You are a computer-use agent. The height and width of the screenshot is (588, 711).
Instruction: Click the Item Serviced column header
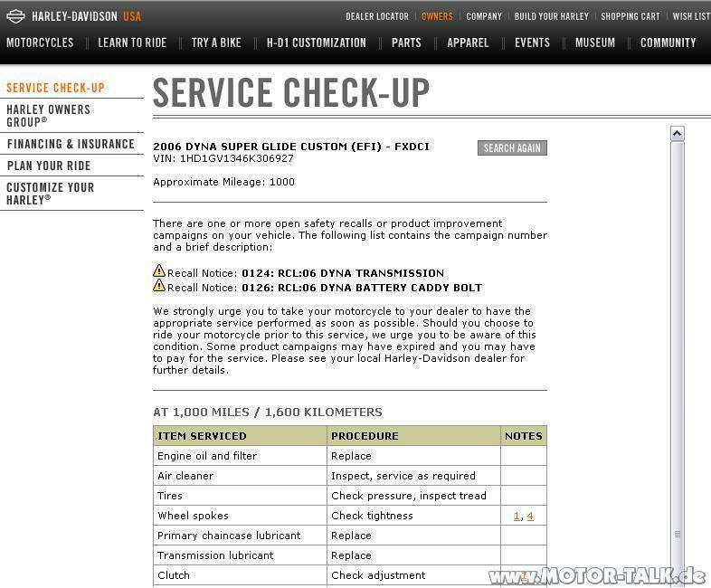(x=240, y=436)
